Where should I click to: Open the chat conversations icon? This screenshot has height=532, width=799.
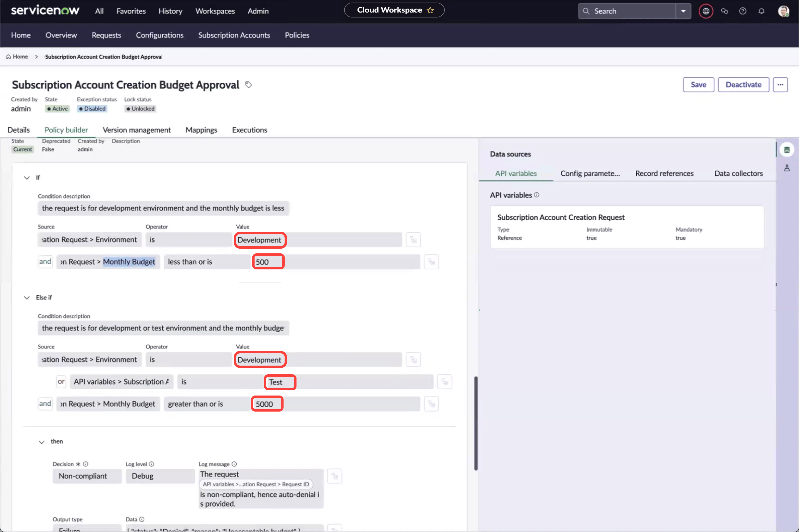(724, 11)
